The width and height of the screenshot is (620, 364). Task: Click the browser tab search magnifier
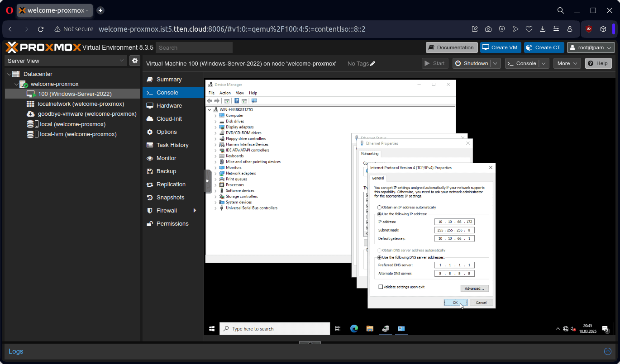pyautogui.click(x=560, y=10)
